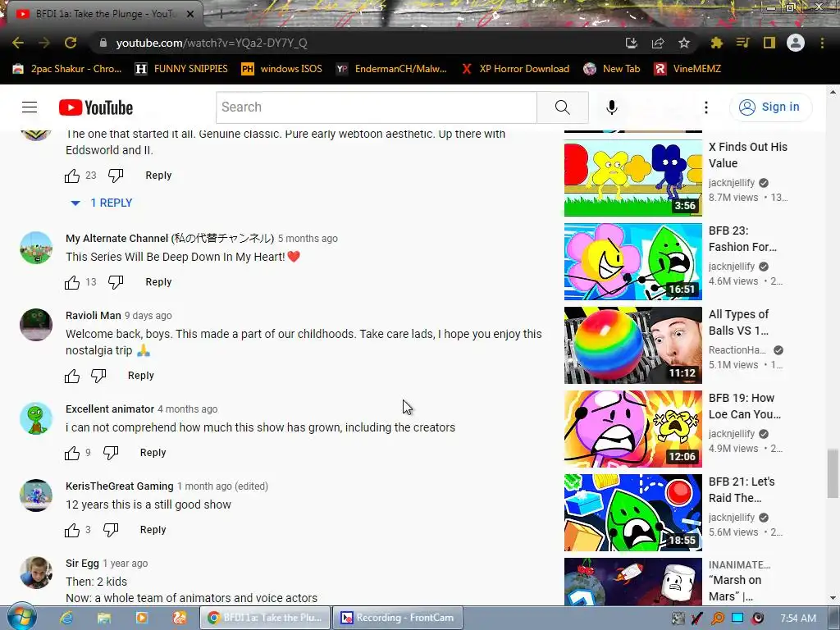
Task: Open XP Horror Download bookmark
Action: (x=515, y=69)
